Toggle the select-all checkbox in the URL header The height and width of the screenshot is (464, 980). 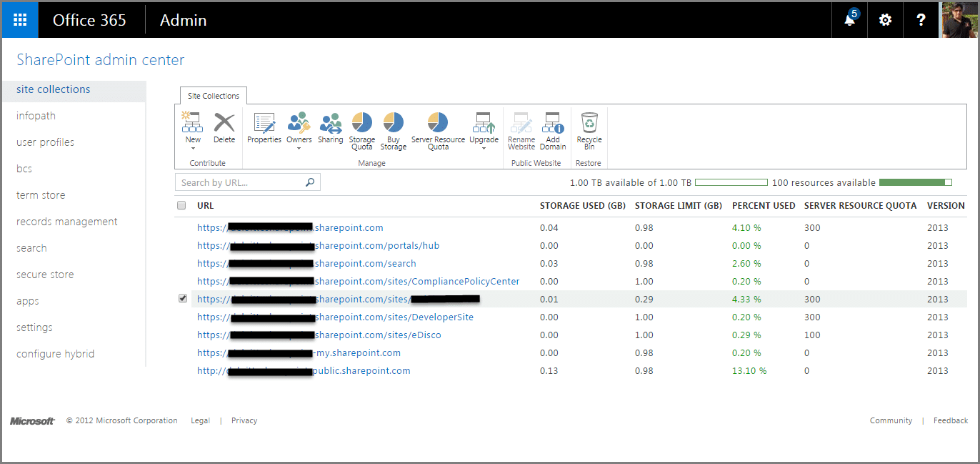tap(181, 206)
